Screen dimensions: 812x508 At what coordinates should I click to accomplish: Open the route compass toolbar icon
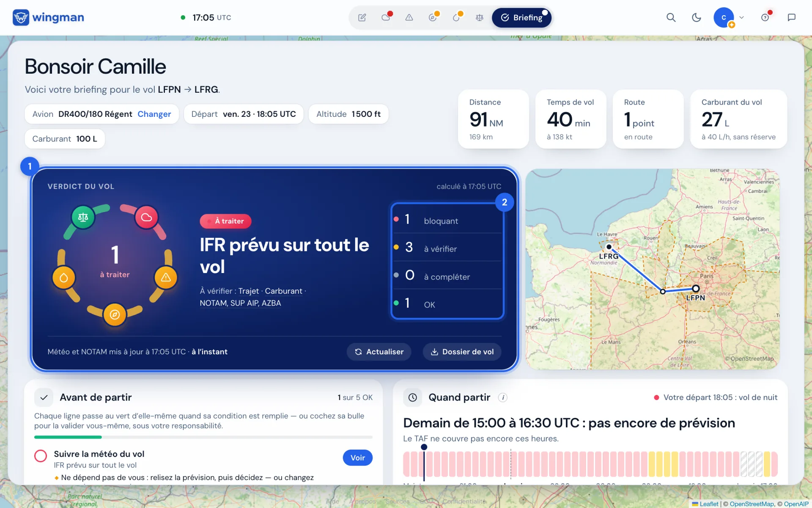pos(433,18)
